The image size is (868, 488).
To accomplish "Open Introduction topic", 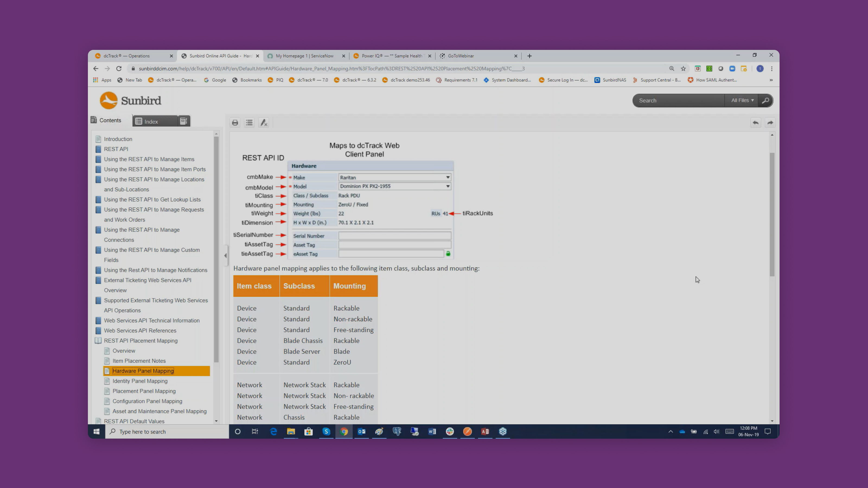I will click(x=118, y=139).
